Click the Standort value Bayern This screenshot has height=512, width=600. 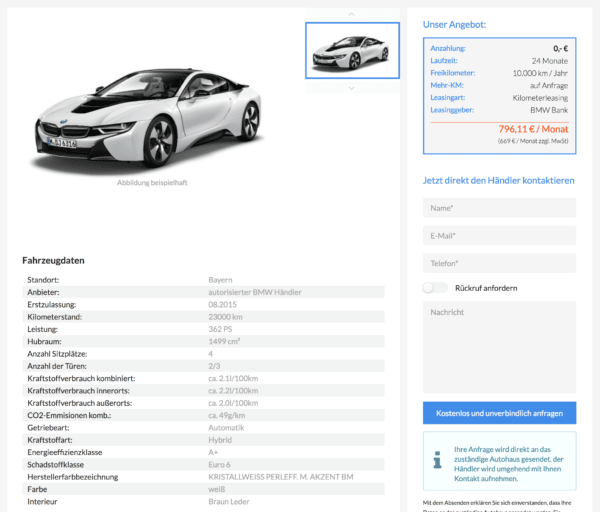[x=220, y=280]
